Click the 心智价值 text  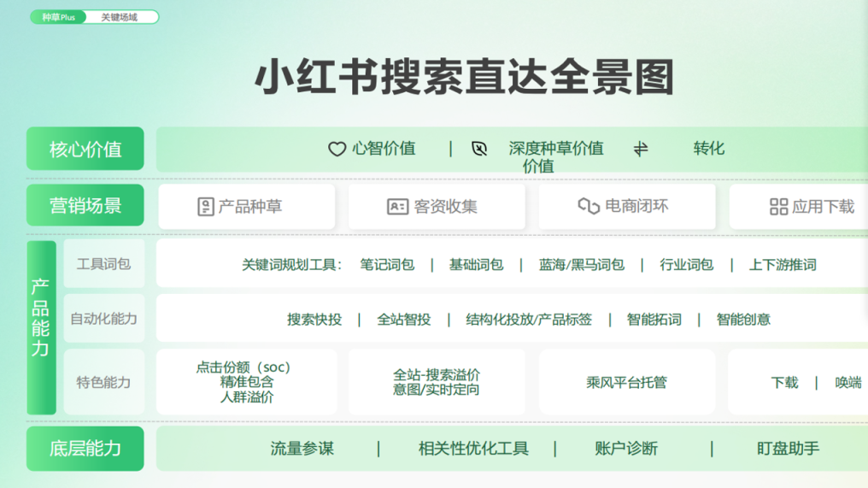coord(384,149)
